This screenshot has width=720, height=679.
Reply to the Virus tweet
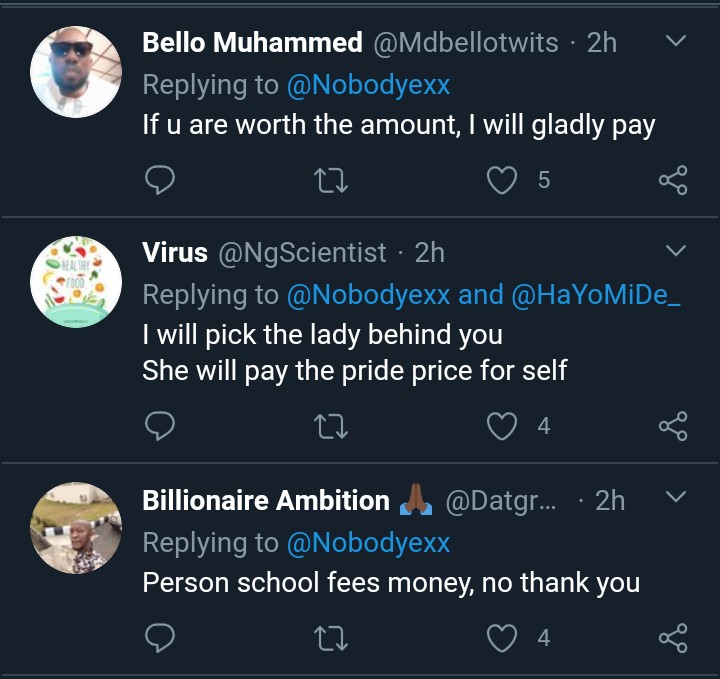pos(160,426)
